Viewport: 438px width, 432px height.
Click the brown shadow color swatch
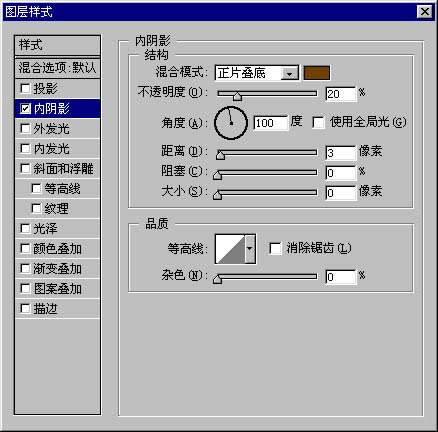point(317,73)
